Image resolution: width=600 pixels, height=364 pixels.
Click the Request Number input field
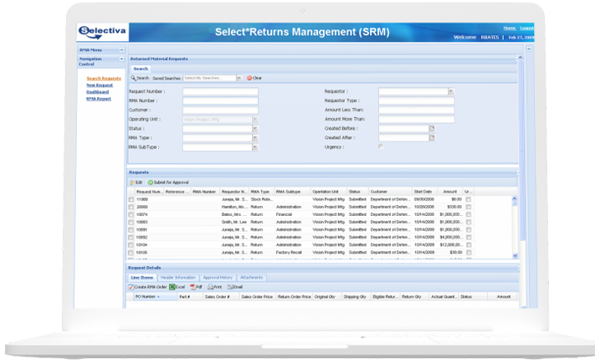pos(220,90)
